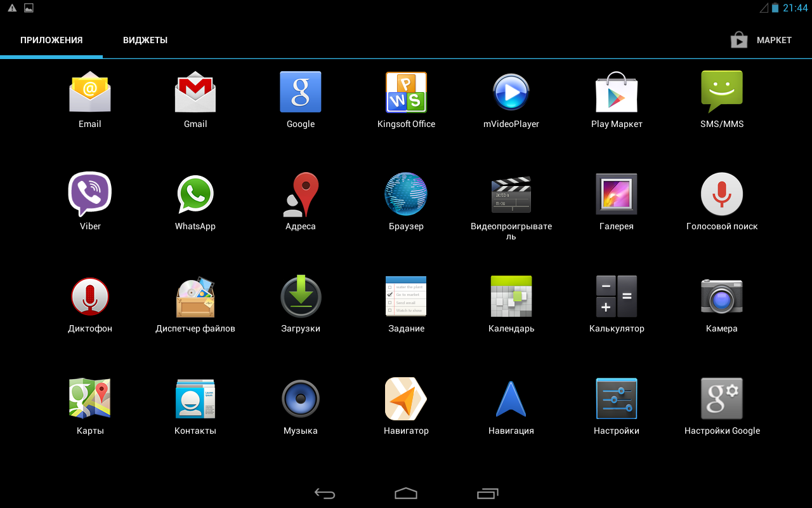The width and height of the screenshot is (812, 508).
Task: Open Настройки settings
Action: coord(617,399)
